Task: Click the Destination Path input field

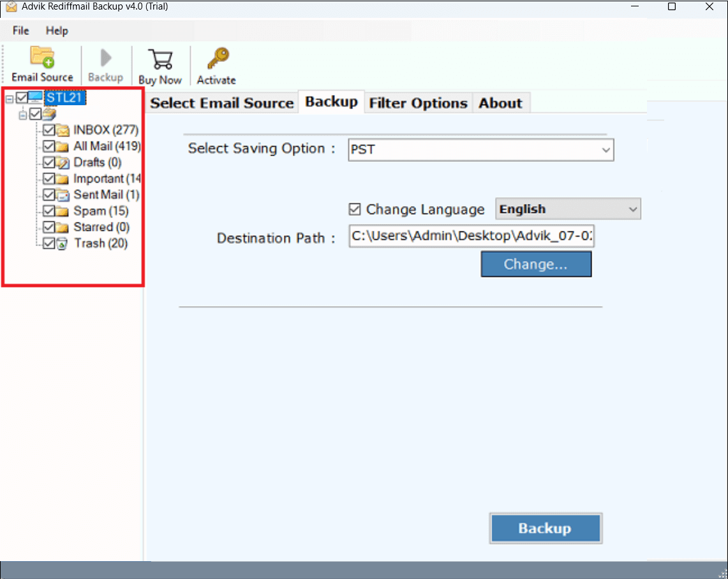Action: (472, 236)
